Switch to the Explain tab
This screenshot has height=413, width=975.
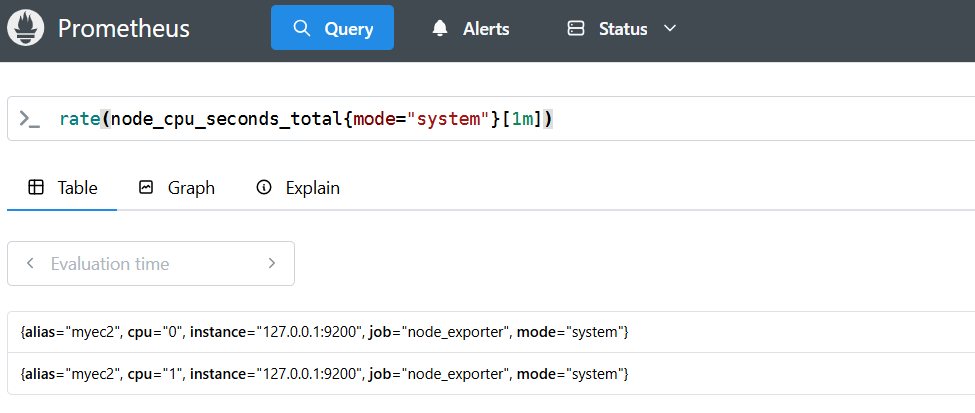click(x=298, y=187)
